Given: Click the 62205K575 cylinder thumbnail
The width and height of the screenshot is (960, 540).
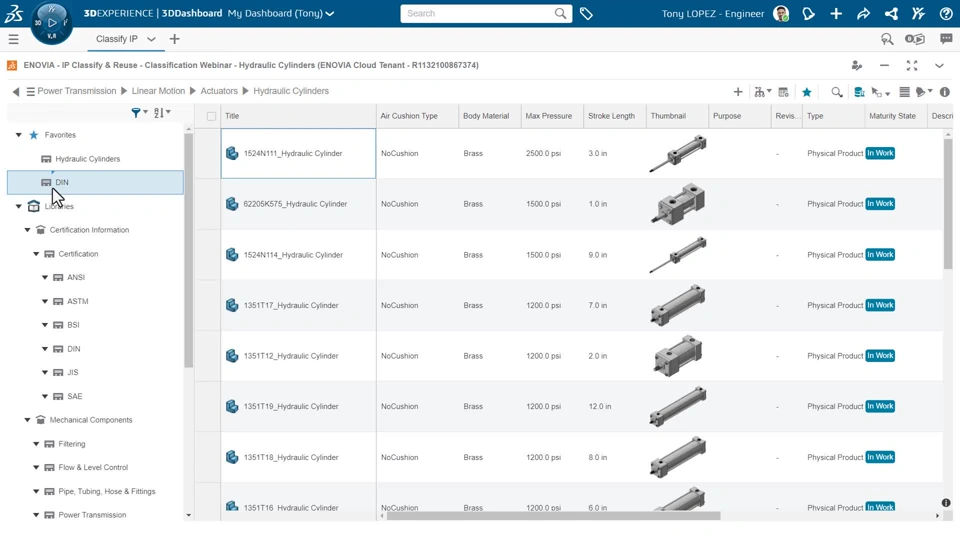Looking at the screenshot, I should pos(678,204).
